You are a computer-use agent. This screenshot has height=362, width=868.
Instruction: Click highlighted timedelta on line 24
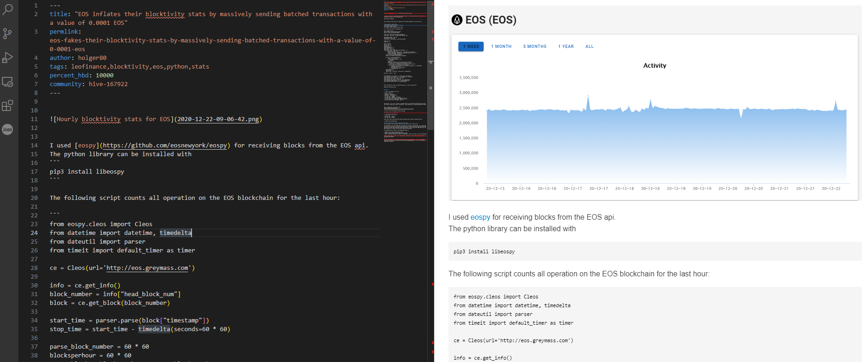coord(175,233)
